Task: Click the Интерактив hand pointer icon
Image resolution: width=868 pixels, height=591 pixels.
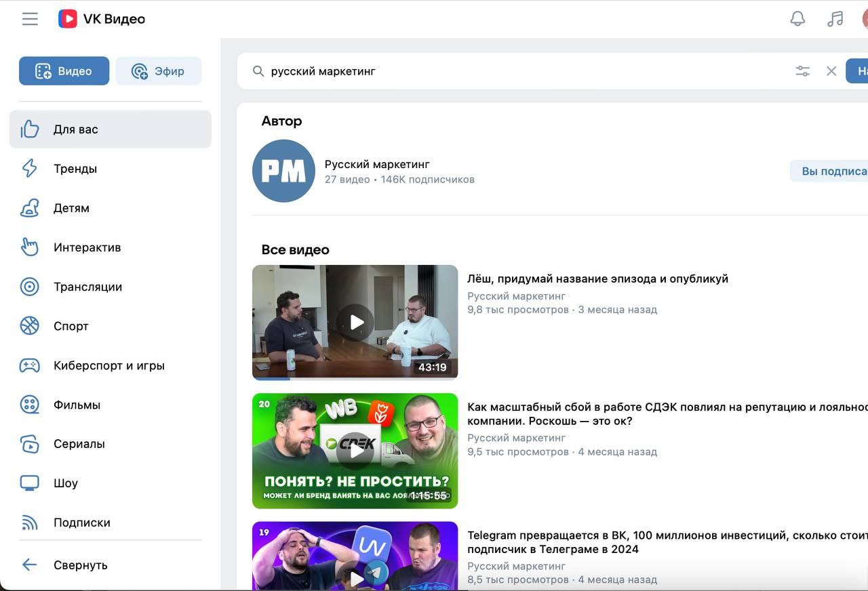Action: (30, 247)
